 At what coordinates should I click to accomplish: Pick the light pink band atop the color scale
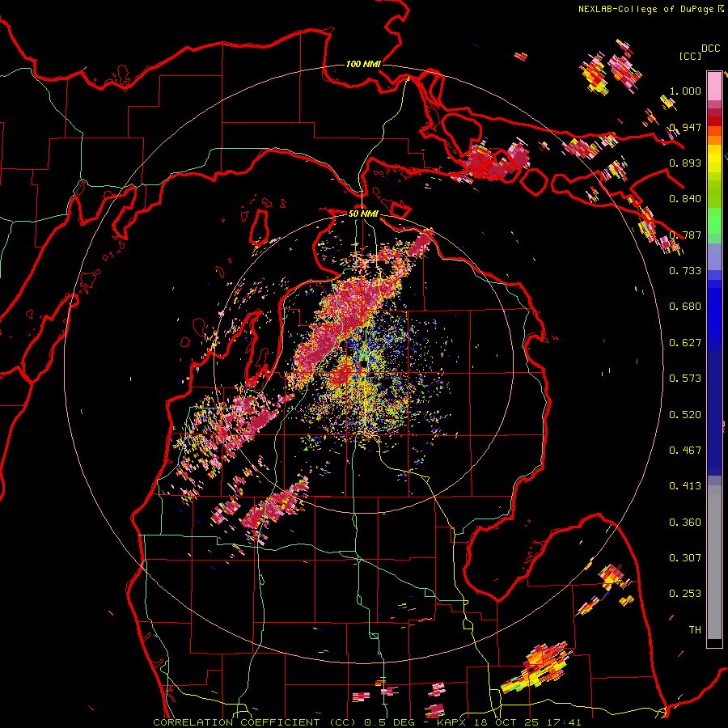[714, 87]
